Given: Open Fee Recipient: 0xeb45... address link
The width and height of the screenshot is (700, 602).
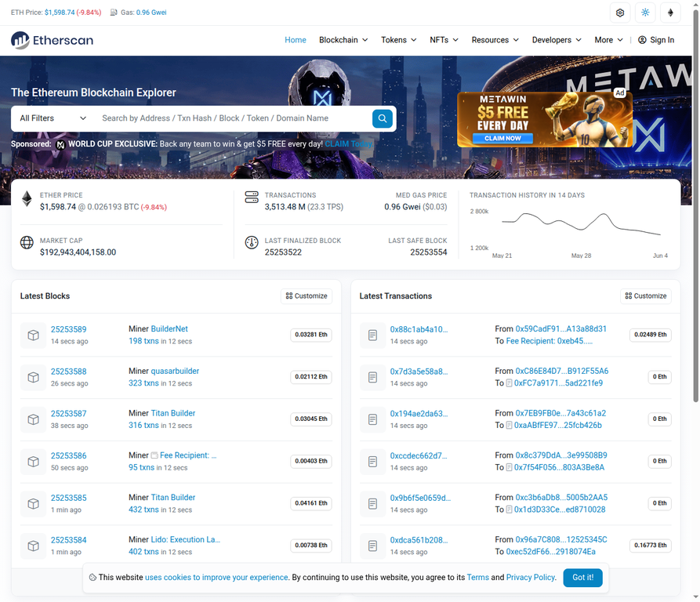Looking at the screenshot, I should click(x=549, y=341).
